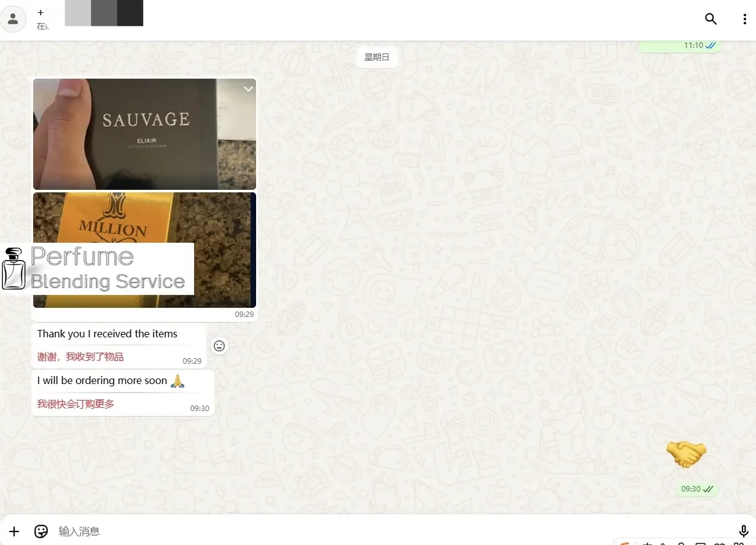The width and height of the screenshot is (756, 545).
Task: Open the Sauvage Elixir photo
Action: 144,134
